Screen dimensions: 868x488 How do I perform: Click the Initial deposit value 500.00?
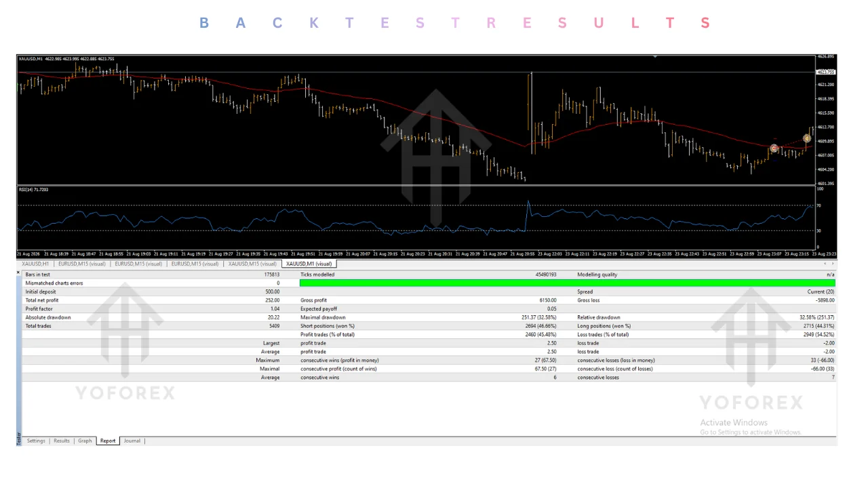pyautogui.click(x=273, y=291)
